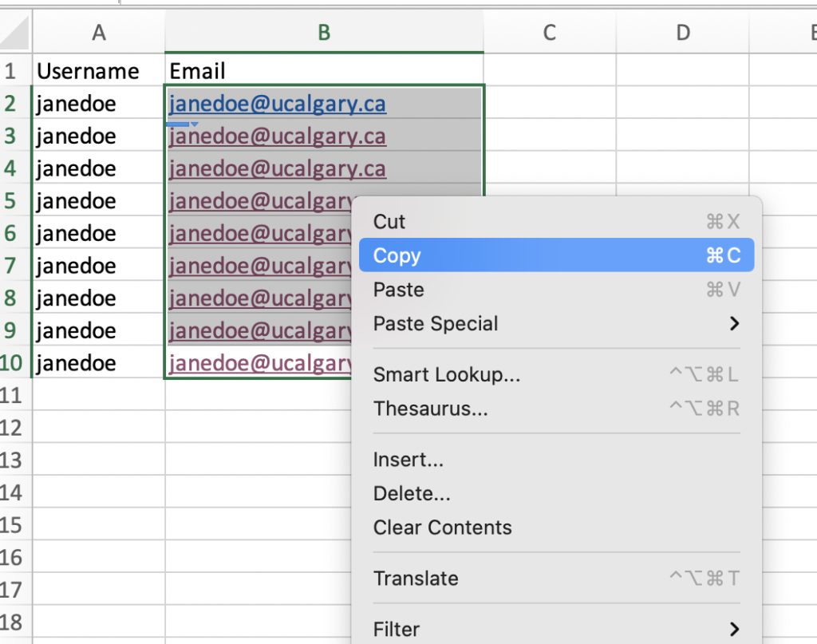
Task: Click janedoe username cell in row 6
Action: [99, 232]
